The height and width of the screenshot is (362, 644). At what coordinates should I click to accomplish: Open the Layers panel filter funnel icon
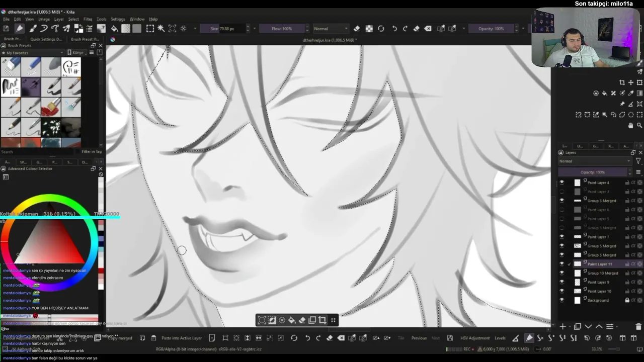tap(638, 161)
